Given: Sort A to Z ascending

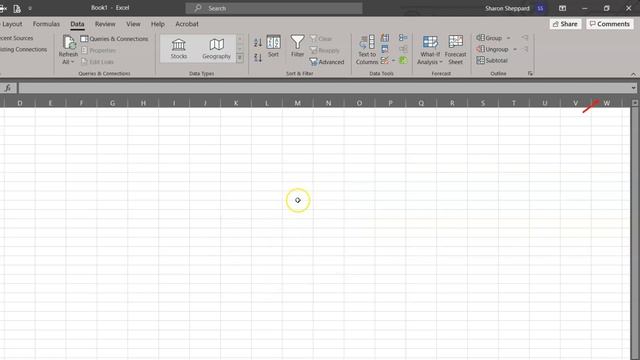Looking at the screenshot, I should click(x=258, y=43).
